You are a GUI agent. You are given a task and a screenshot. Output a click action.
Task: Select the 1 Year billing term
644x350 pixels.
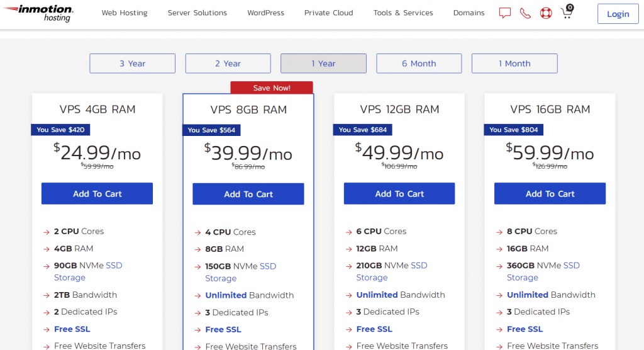click(323, 64)
